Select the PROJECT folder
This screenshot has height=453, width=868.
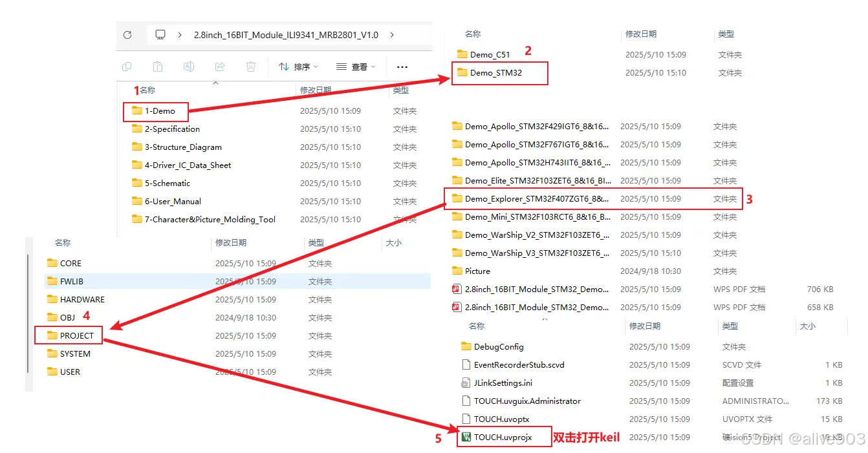(x=71, y=336)
